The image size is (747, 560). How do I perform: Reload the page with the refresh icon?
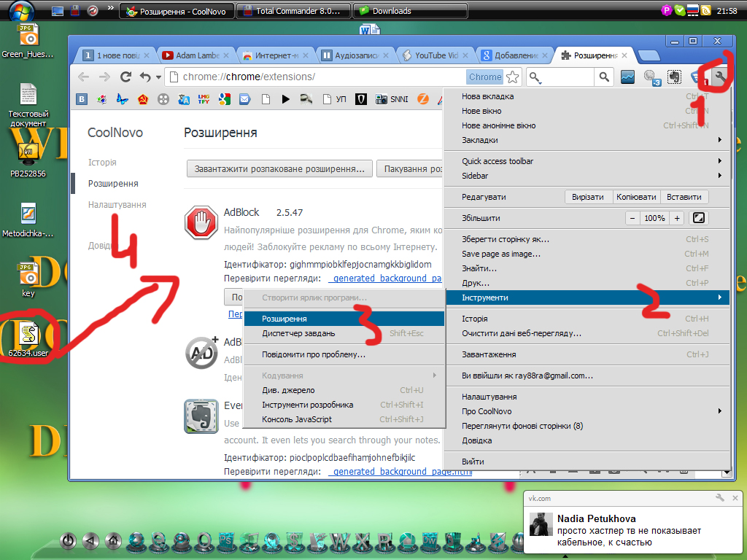[125, 77]
